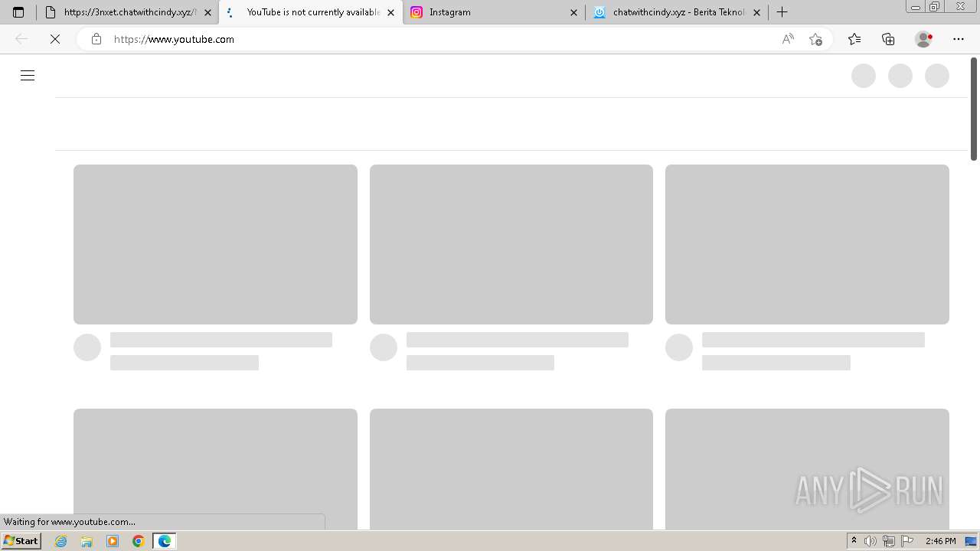Image resolution: width=980 pixels, height=551 pixels.
Task: View site information lock icon
Action: point(96,39)
